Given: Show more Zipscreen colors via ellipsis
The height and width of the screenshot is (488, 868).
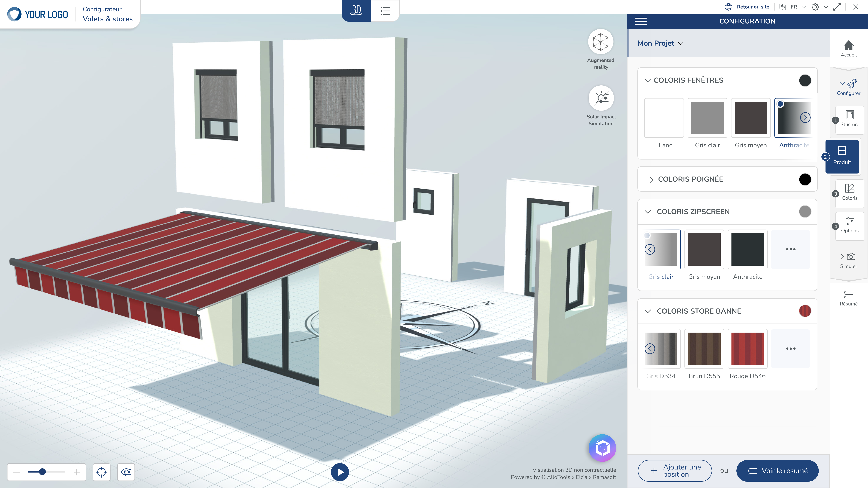Looking at the screenshot, I should [x=791, y=249].
